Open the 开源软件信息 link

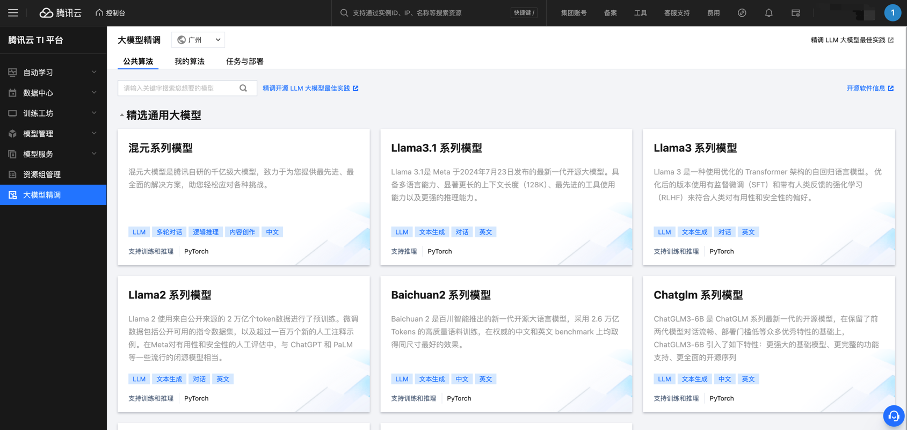click(x=869, y=88)
